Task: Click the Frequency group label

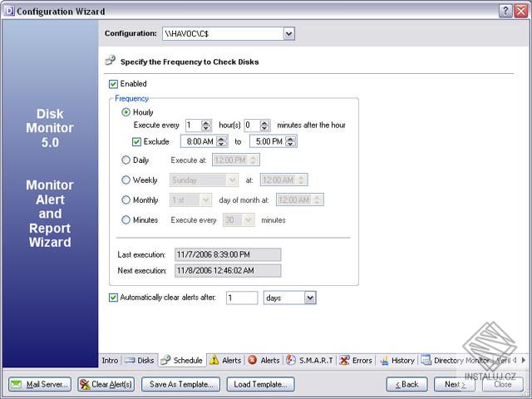Action: point(131,98)
